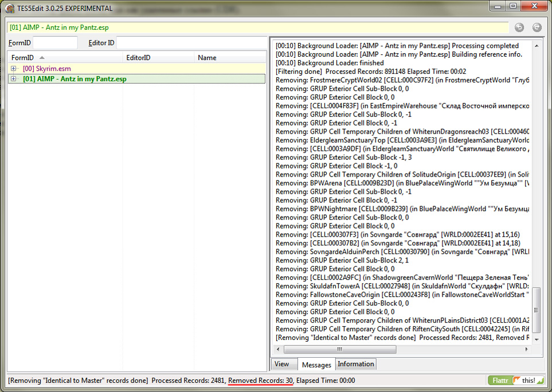This screenshot has width=552, height=392.
Task: Select the [01] AIMP - Antz in my Pantz.esp row
Action: pos(136,79)
